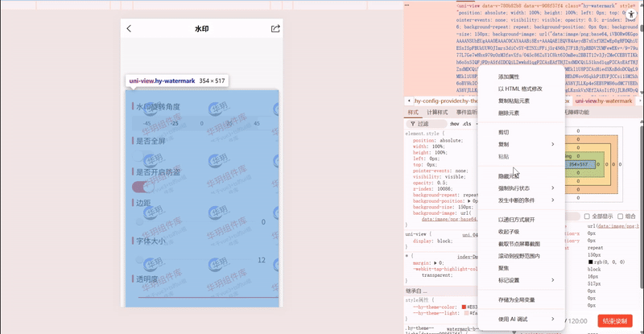Click the 透明度 slider track
Screen dimensions: 644x334
tap(208, 297)
